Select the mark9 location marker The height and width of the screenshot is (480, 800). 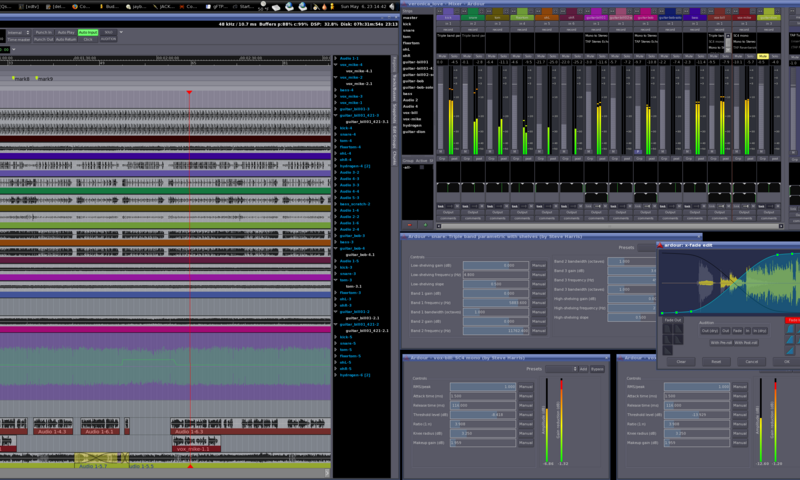[x=44, y=79]
